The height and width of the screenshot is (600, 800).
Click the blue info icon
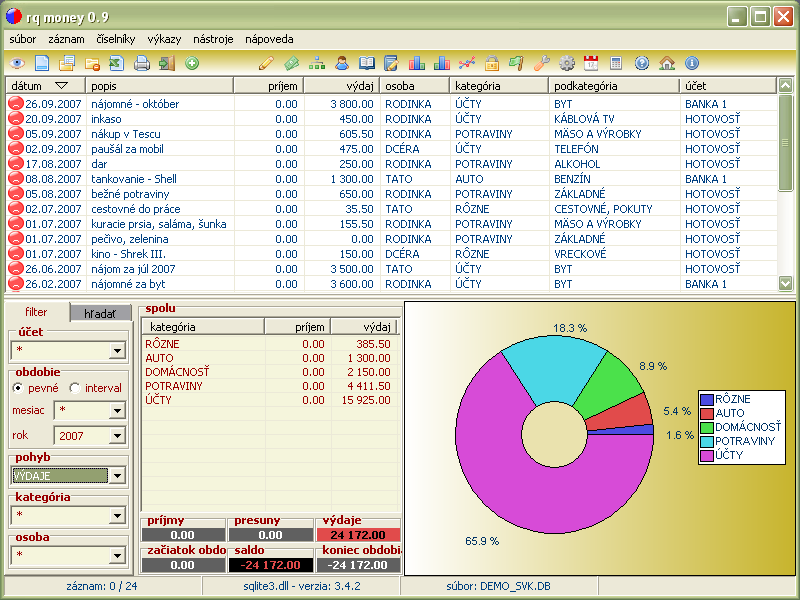(692, 63)
